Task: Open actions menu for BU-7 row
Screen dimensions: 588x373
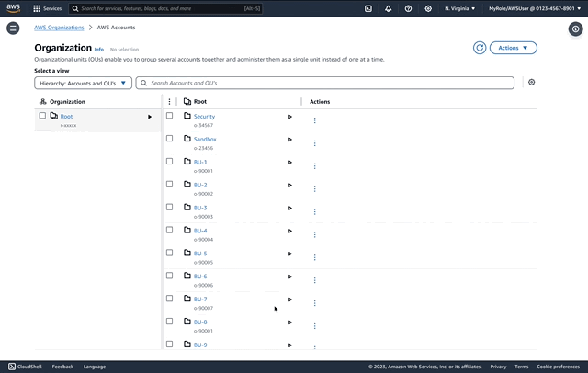Action: click(314, 303)
